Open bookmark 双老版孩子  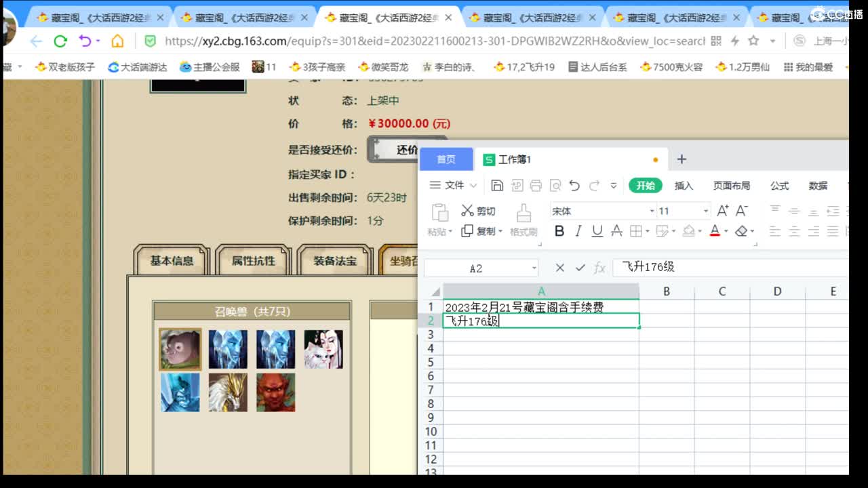[x=65, y=67]
